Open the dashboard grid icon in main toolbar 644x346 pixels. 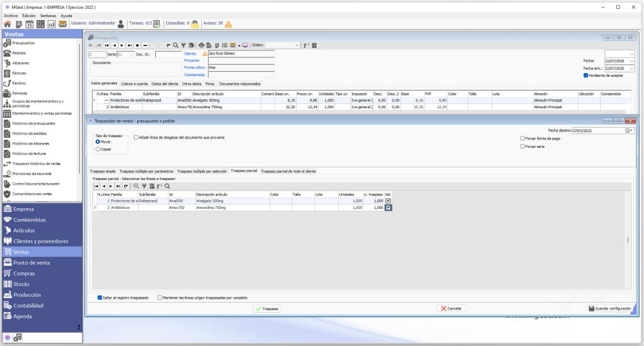[x=40, y=25]
